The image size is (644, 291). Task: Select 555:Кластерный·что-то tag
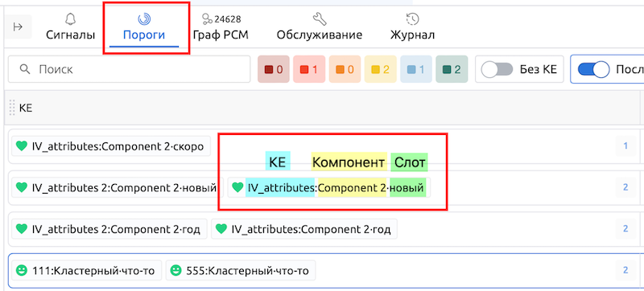coord(241,271)
